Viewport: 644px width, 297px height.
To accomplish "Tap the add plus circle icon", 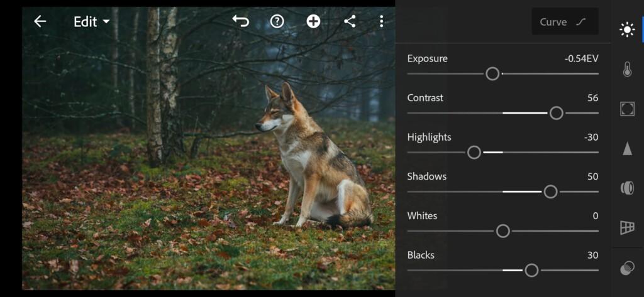I will (313, 21).
